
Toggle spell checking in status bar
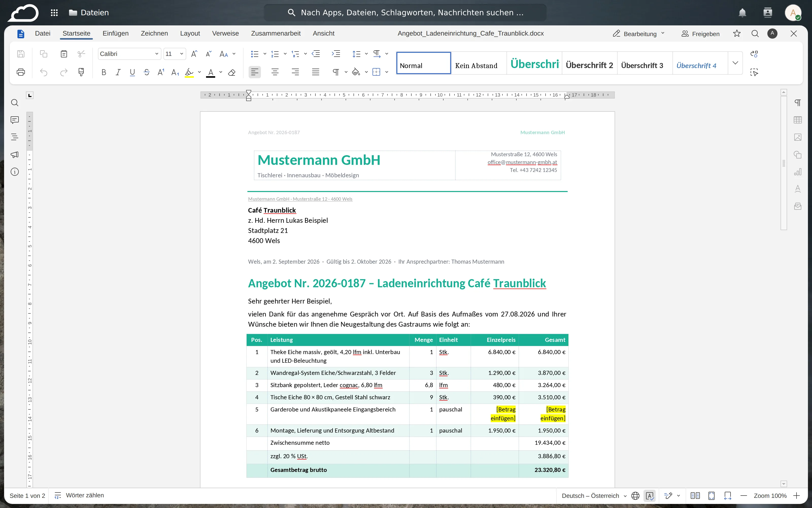pyautogui.click(x=650, y=496)
